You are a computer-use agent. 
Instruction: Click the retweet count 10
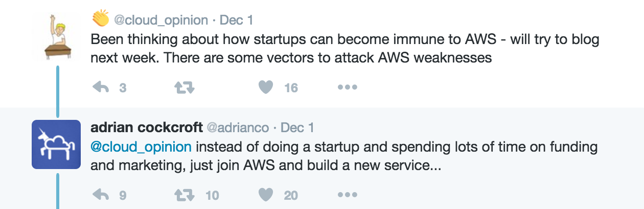(x=212, y=195)
